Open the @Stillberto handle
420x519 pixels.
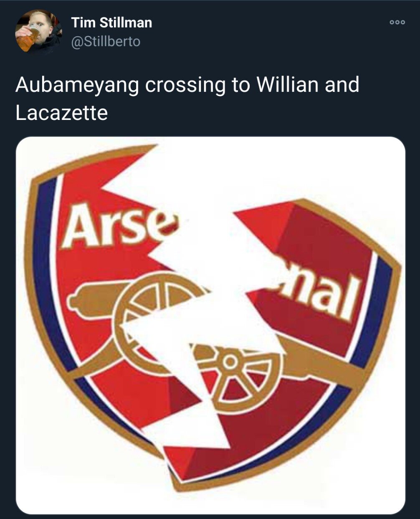coord(106,42)
